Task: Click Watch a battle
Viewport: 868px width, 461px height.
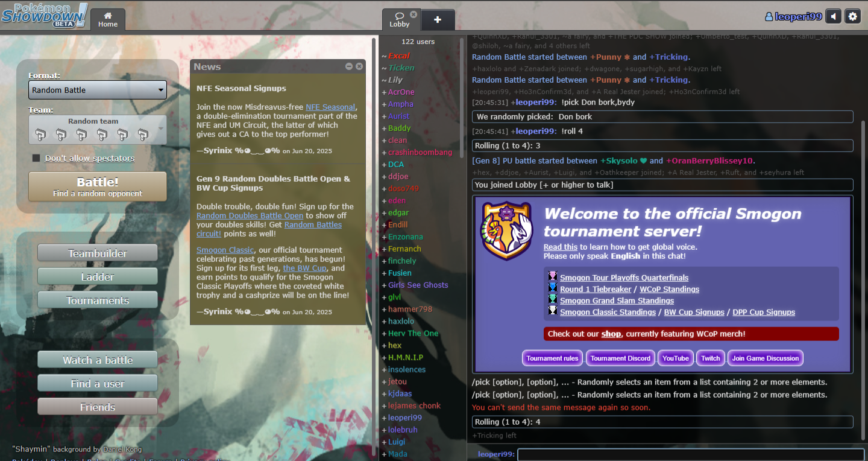Action: coord(98,360)
